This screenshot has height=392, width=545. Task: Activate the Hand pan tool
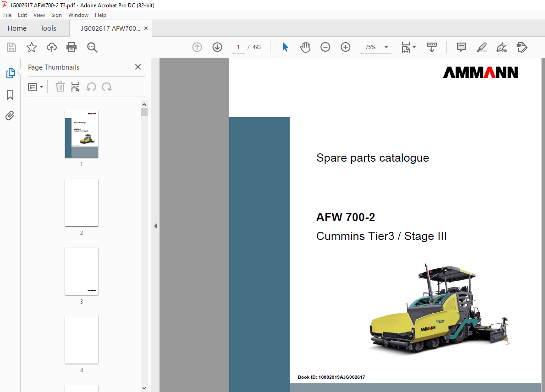point(305,47)
